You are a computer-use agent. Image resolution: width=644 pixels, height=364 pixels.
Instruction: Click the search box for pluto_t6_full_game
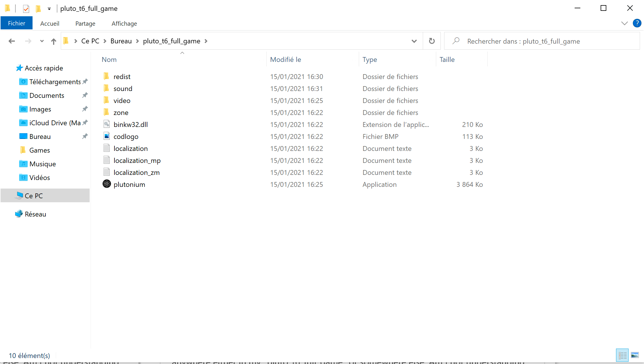pyautogui.click(x=542, y=41)
